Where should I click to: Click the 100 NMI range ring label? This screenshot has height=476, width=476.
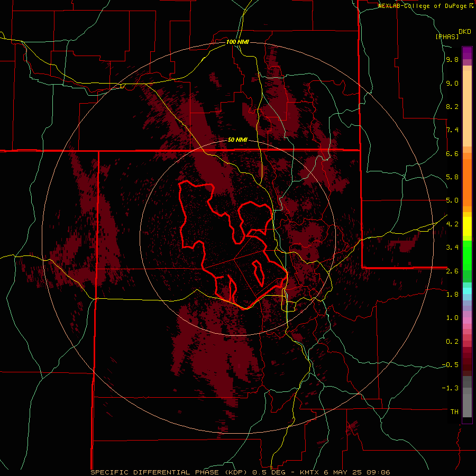click(237, 42)
